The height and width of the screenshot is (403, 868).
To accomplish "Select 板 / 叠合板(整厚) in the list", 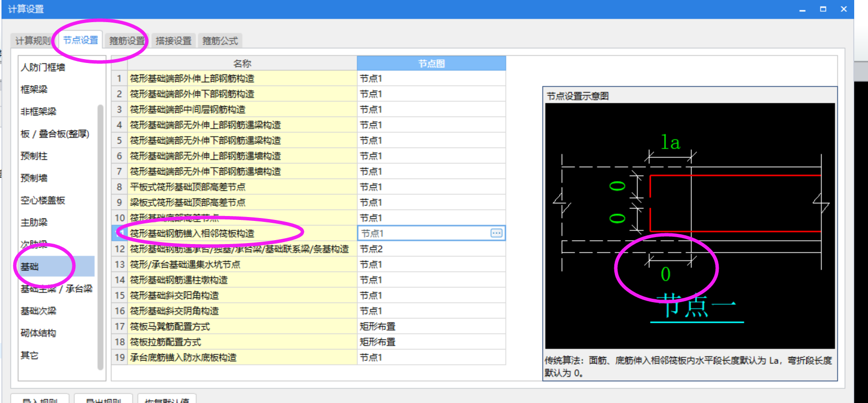I will pyautogui.click(x=55, y=134).
